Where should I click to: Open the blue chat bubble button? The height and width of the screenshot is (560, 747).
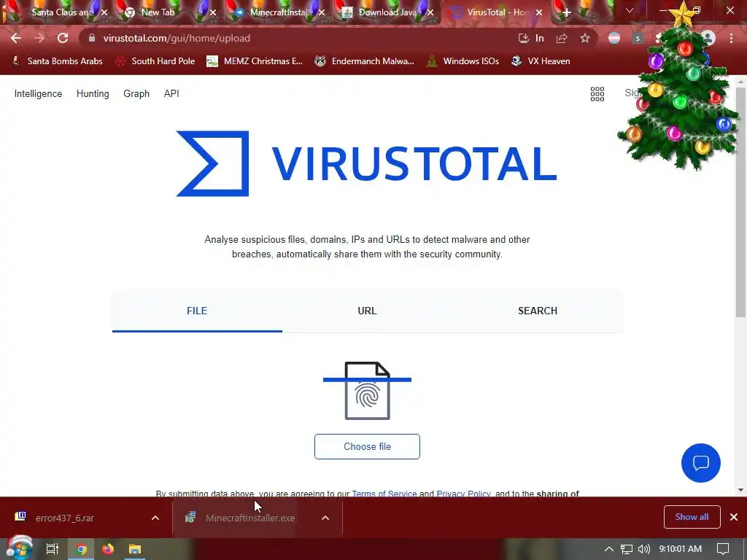(x=701, y=463)
